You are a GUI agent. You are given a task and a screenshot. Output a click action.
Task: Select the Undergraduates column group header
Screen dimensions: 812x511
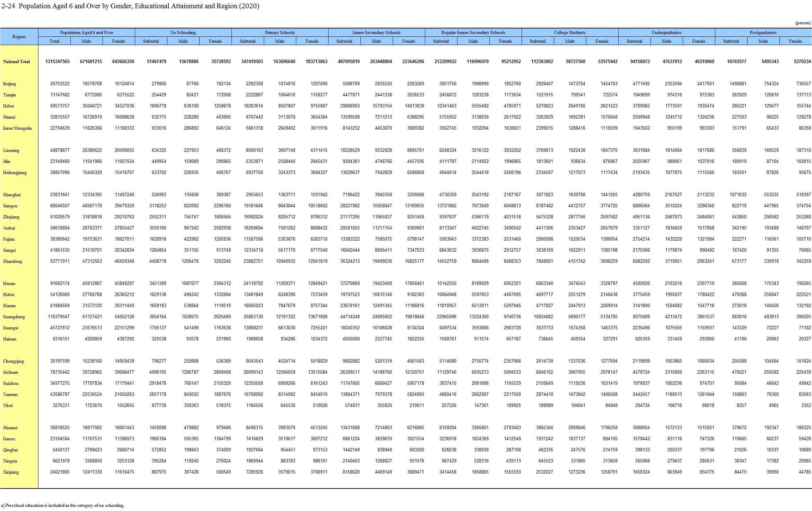pyautogui.click(x=666, y=33)
